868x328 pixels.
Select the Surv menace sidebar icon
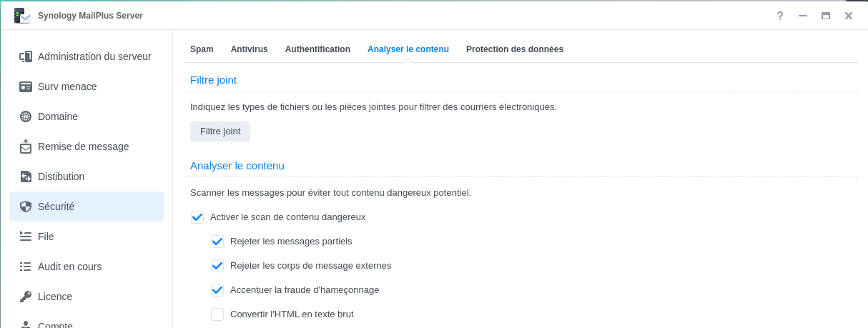(x=26, y=86)
